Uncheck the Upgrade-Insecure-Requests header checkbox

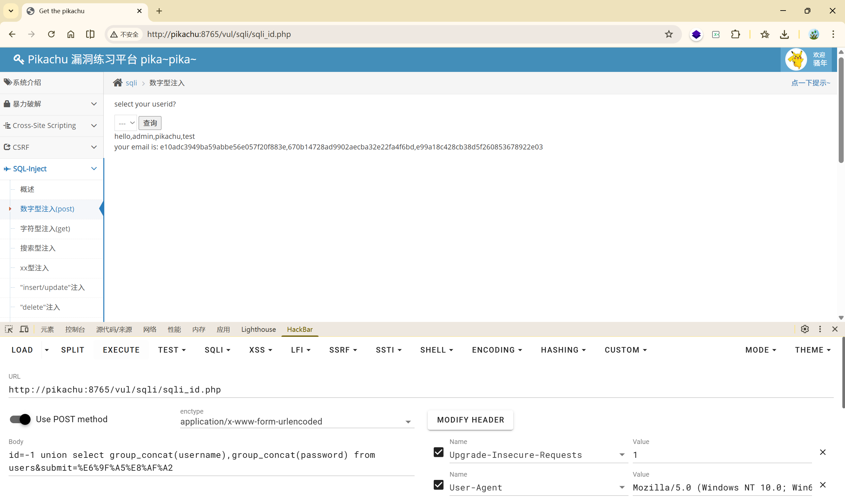(438, 452)
